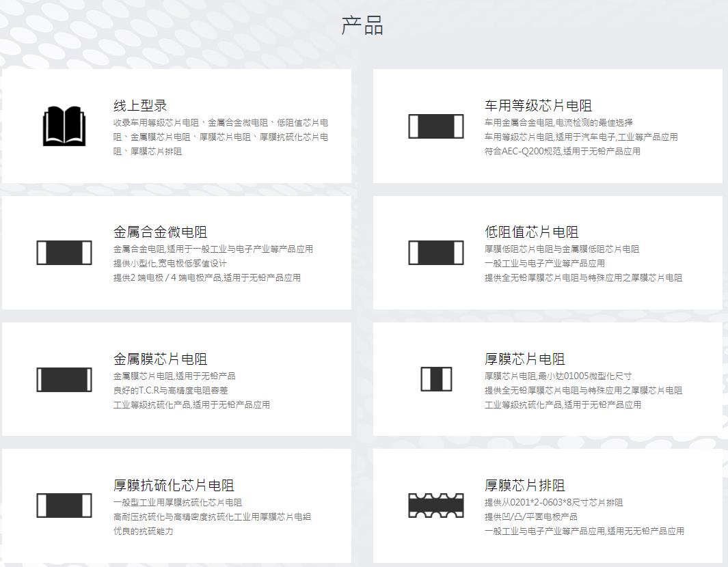Click the small square icon for 厚膜芯片电阻

436,379
